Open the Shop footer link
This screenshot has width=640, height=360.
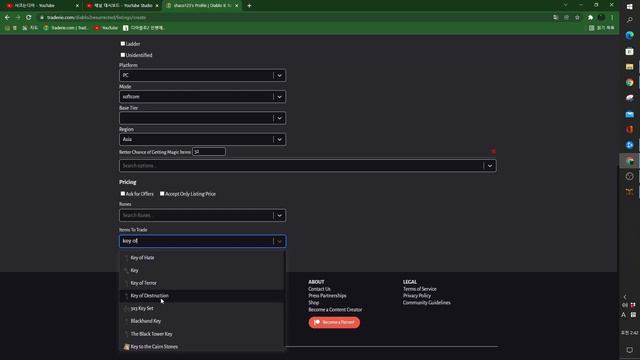coord(313,302)
